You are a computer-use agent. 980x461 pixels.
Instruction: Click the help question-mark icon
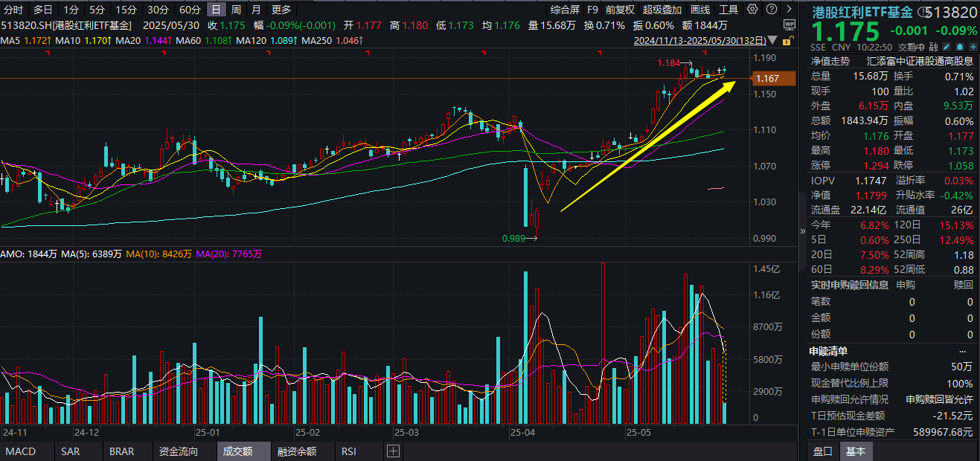tap(772, 8)
